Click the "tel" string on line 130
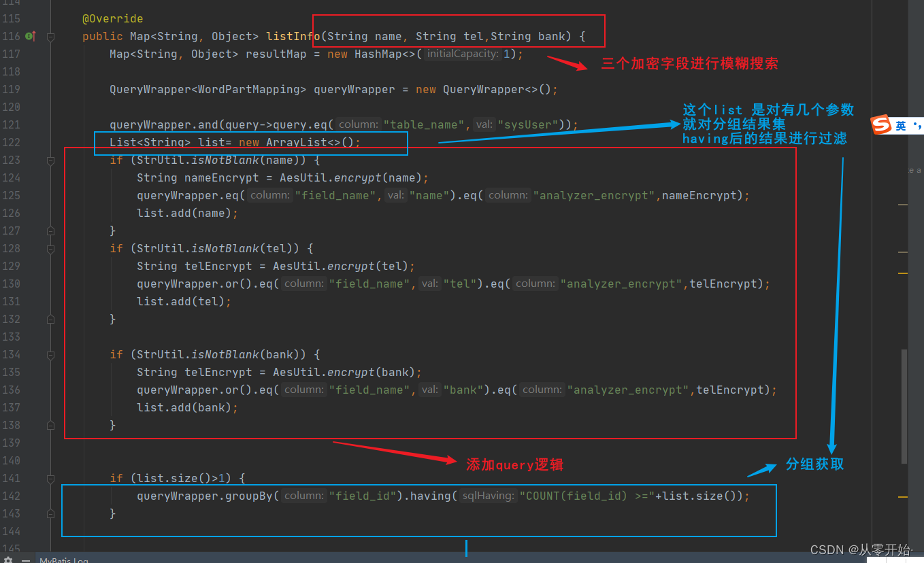Image resolution: width=924 pixels, height=563 pixels. (460, 284)
